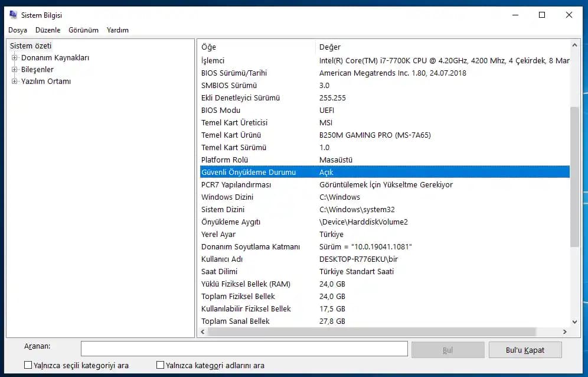The height and width of the screenshot is (377, 588).
Task: Enable Yalnızca seçili kategoriyi ara checkbox
Action: click(x=28, y=366)
